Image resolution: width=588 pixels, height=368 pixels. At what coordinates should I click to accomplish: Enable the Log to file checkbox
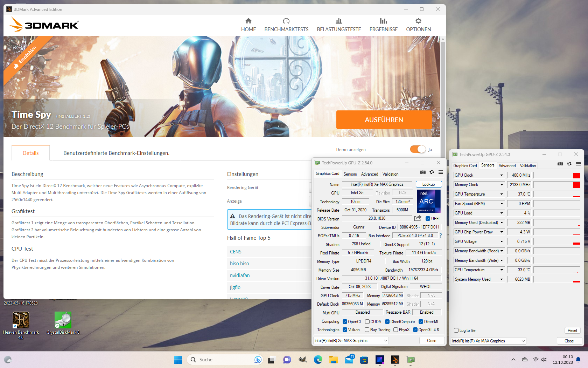[x=456, y=330]
